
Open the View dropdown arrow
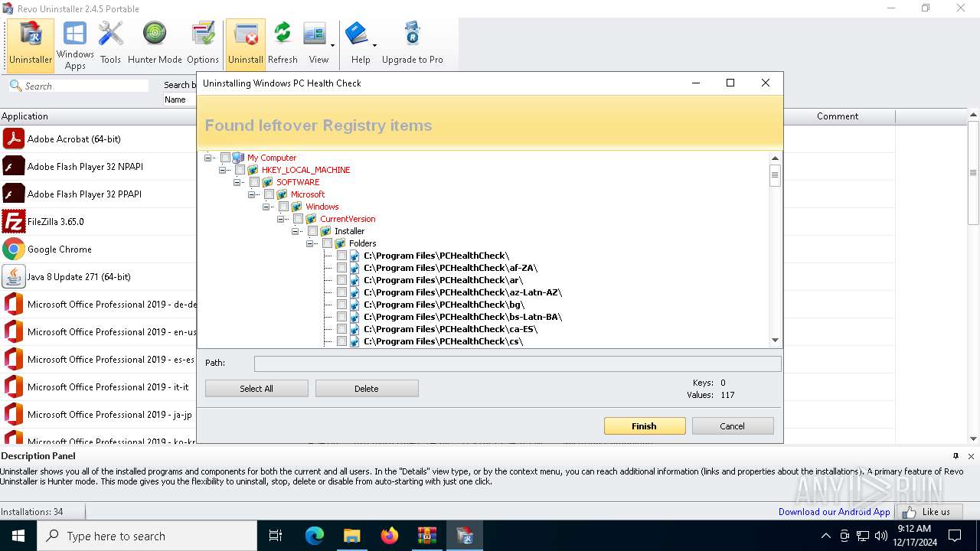coord(332,45)
